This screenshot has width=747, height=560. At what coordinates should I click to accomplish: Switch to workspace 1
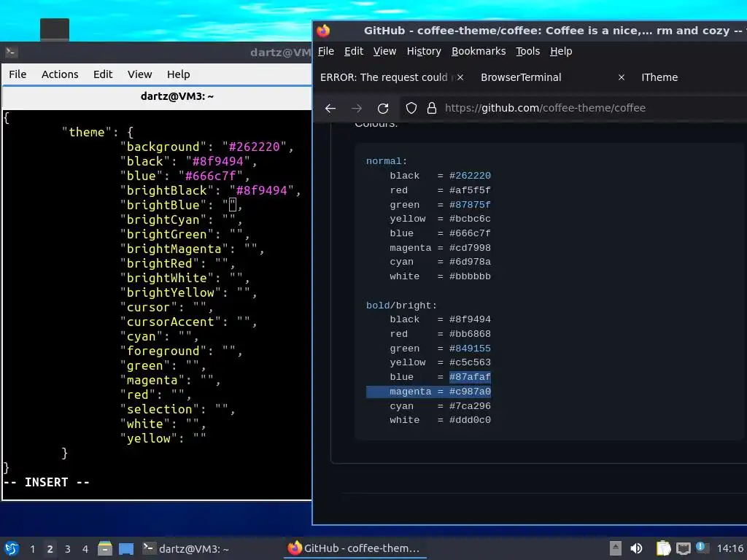click(32, 549)
